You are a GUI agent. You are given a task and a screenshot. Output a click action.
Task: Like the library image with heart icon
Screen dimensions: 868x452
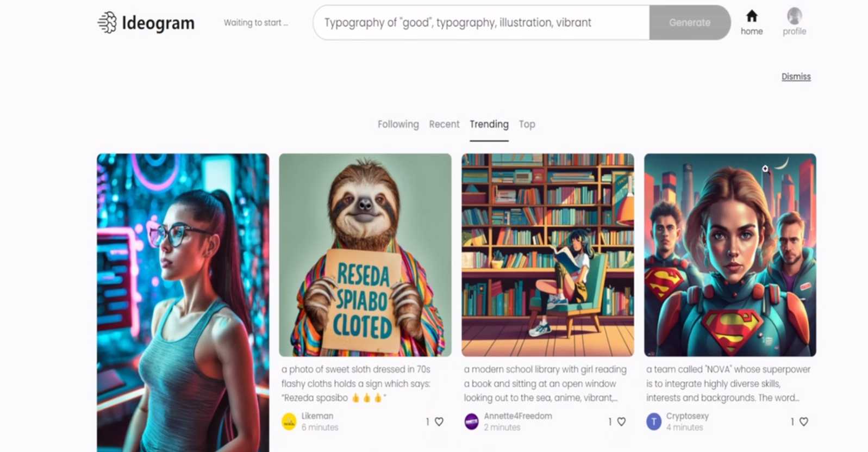(x=621, y=422)
